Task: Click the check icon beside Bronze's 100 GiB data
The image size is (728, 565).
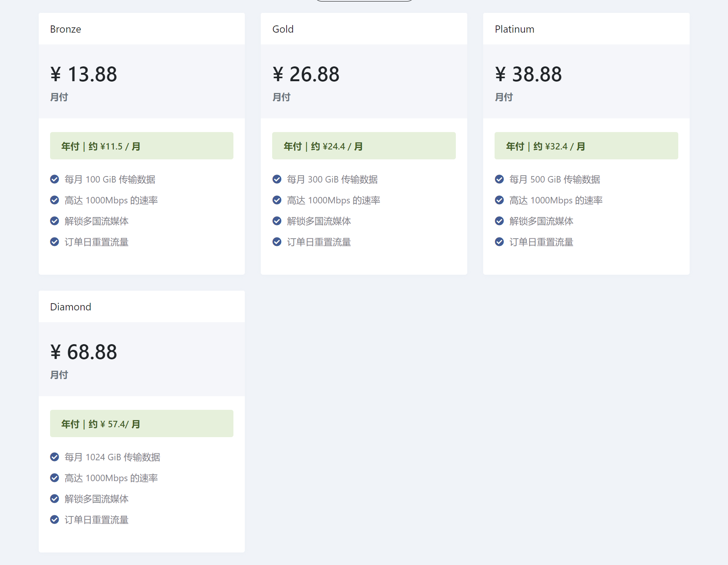Action: (55, 179)
